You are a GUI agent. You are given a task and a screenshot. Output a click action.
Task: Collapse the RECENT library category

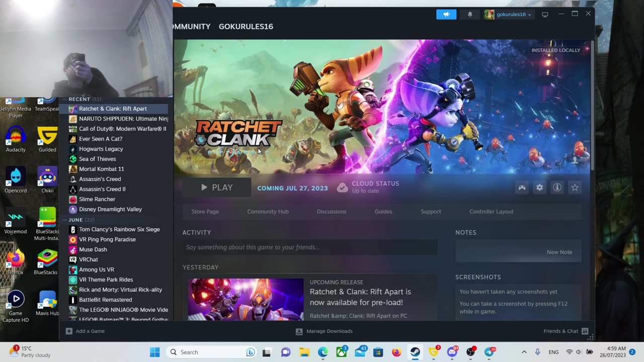point(64,100)
